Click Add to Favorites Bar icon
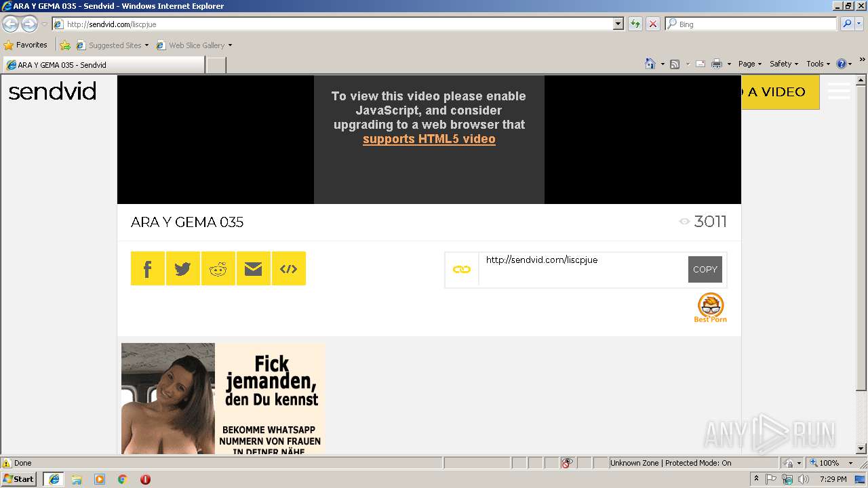The image size is (868, 488). 65,45
